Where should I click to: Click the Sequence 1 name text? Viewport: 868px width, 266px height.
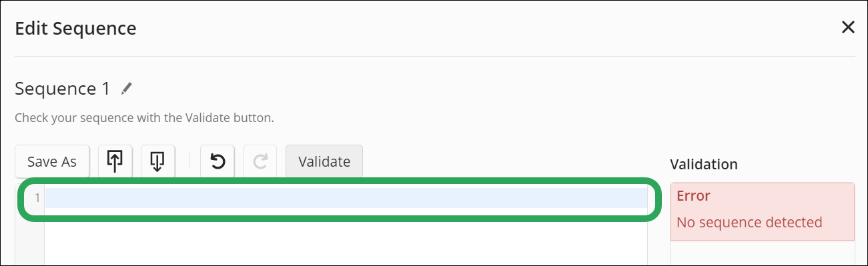pyautogui.click(x=63, y=89)
